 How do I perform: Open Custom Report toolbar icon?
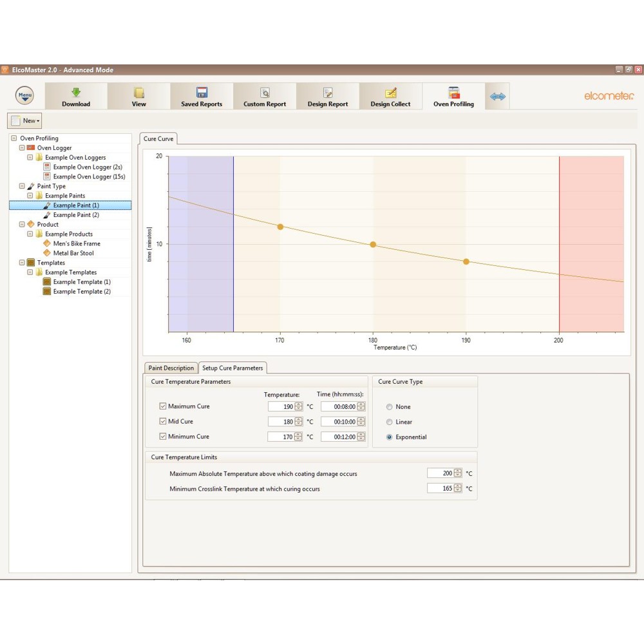[265, 92]
